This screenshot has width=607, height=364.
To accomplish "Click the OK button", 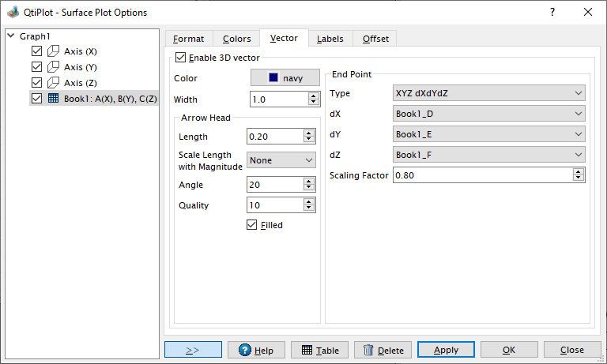I will (x=509, y=350).
